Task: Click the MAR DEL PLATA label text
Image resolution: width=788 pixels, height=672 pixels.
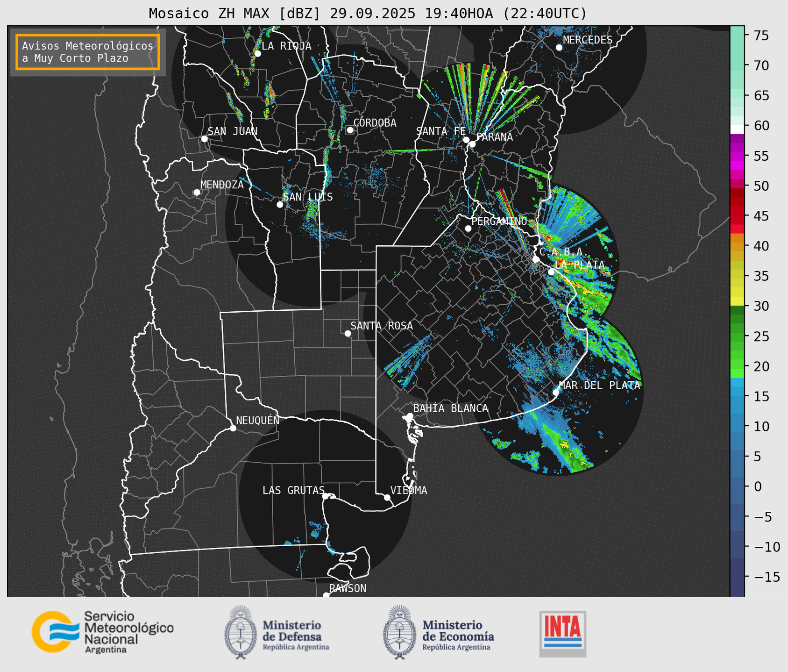Action: pos(600,386)
